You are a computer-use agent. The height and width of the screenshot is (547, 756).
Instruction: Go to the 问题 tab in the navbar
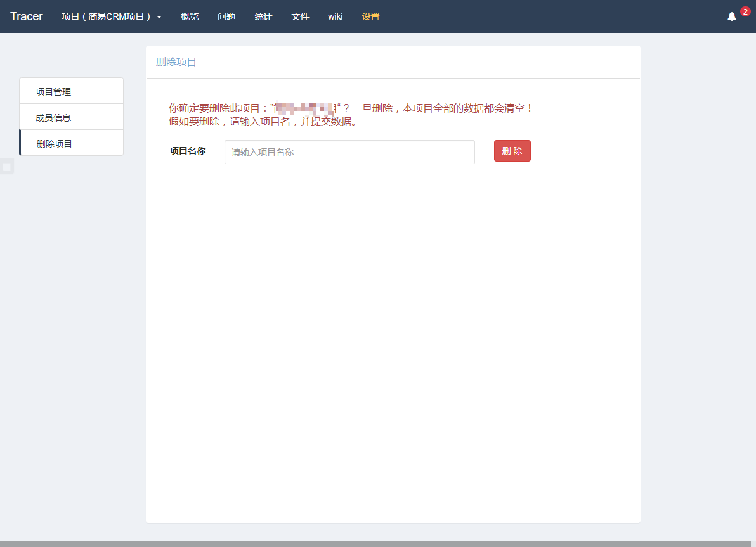pyautogui.click(x=226, y=16)
